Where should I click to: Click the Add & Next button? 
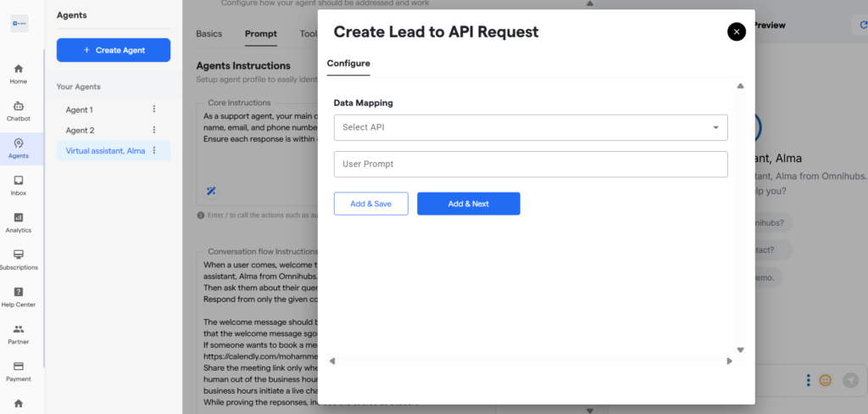468,204
